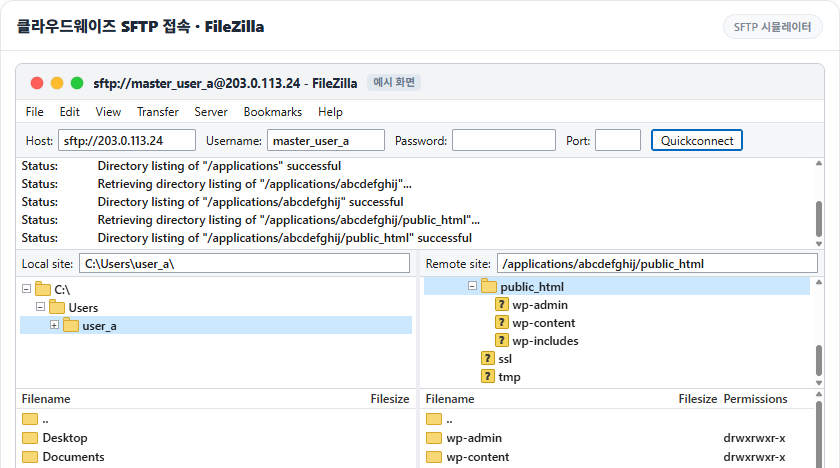Select wp-content in the remote tree
Screen dimensions: 840x468
(x=544, y=323)
